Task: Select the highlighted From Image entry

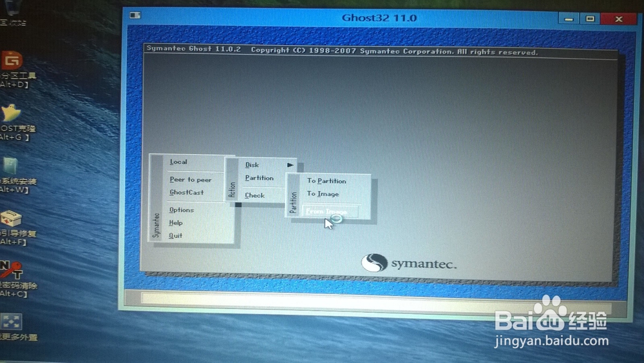Action: [330, 211]
